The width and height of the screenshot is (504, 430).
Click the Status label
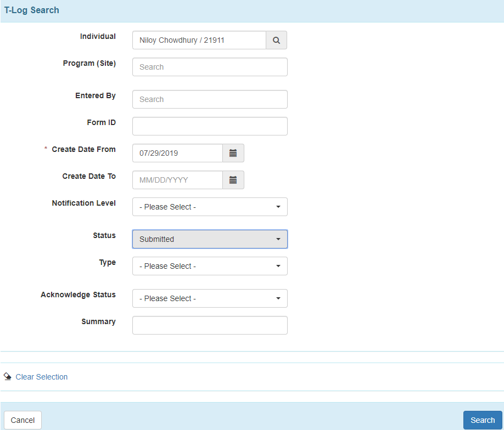(x=104, y=235)
